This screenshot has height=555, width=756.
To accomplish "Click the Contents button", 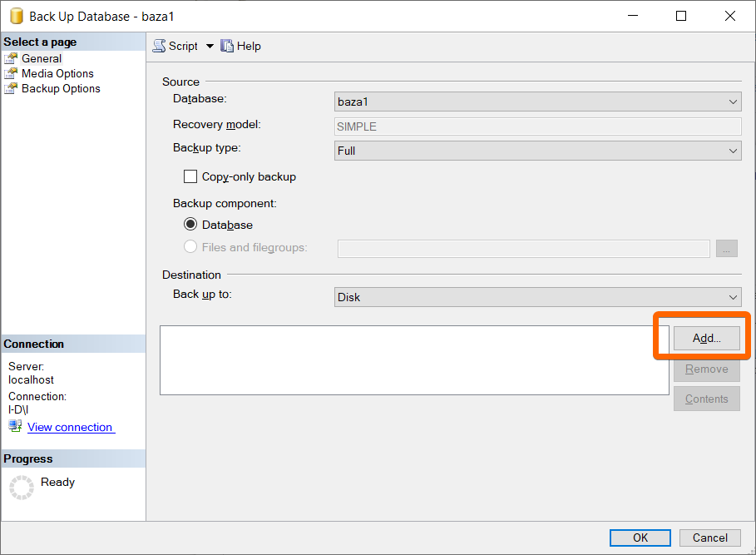I will click(706, 399).
